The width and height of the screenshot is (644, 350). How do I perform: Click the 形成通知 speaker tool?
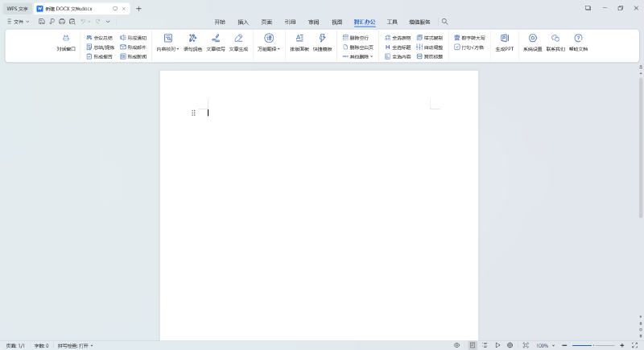click(x=133, y=38)
